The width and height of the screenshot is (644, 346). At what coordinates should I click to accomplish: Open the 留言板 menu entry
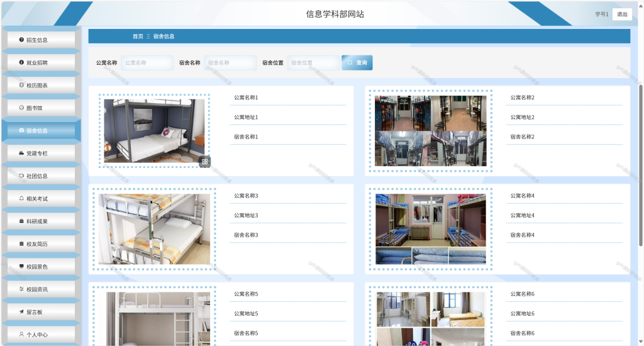41,311
